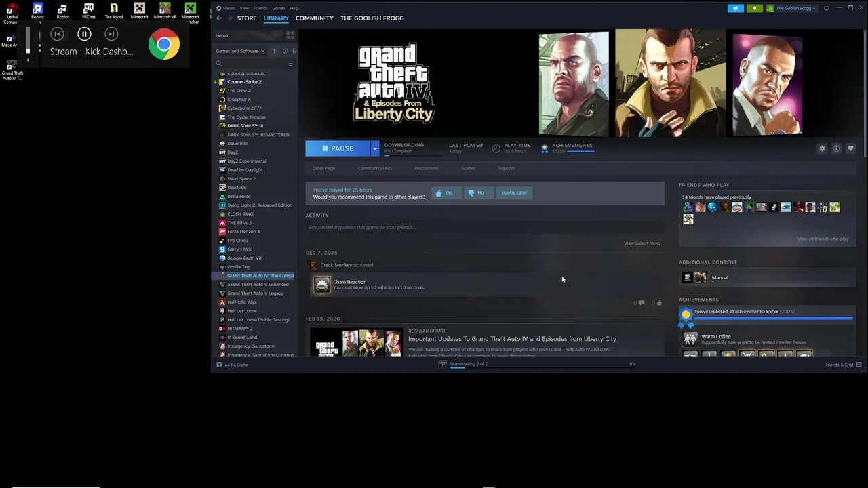Open the Help menu
Screen dimensions: 868x488
point(294,8)
